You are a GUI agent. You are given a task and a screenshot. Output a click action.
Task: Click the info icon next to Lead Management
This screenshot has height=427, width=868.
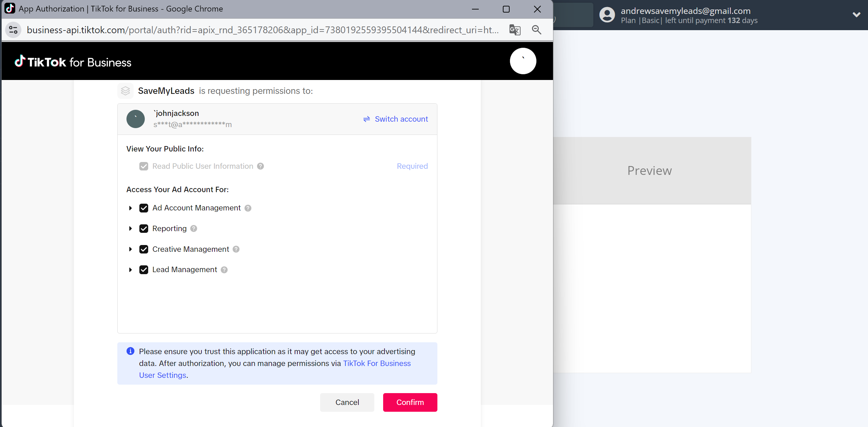[224, 270]
